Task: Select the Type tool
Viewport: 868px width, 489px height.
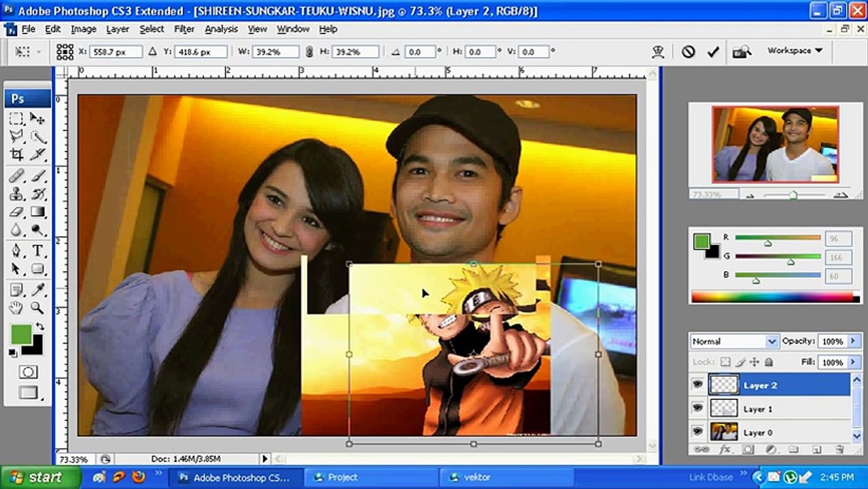Action: pyautogui.click(x=37, y=251)
